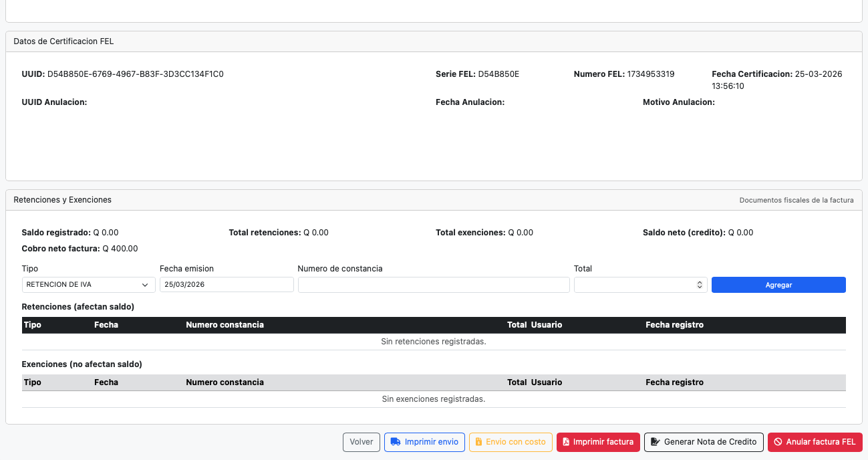Click Fecha registro header in Retenciones table
868x460 pixels.
(674, 325)
